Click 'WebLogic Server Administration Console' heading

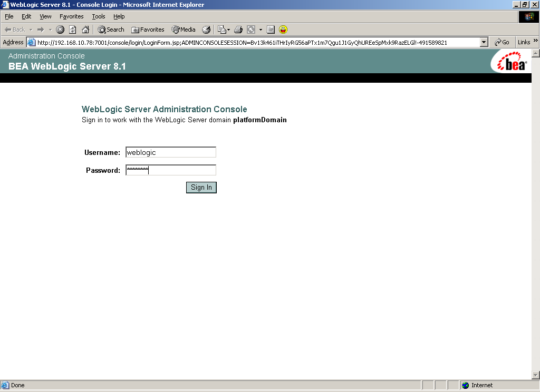click(165, 109)
